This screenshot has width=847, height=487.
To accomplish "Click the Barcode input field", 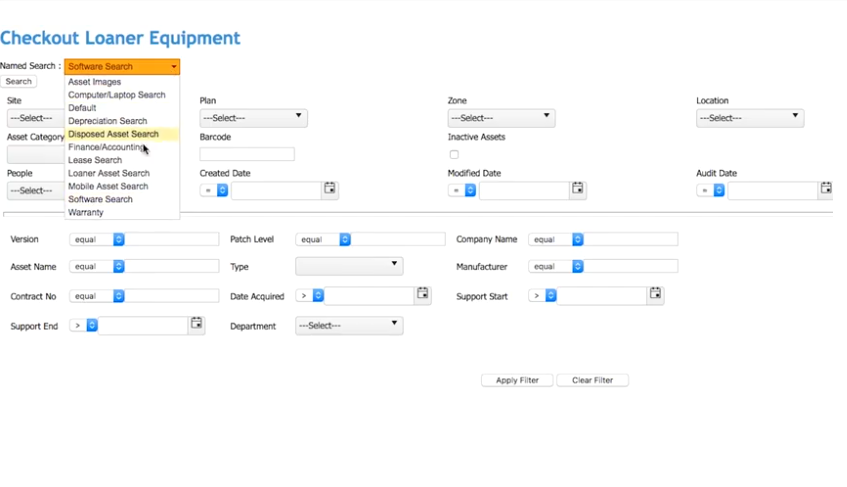I will coord(247,155).
